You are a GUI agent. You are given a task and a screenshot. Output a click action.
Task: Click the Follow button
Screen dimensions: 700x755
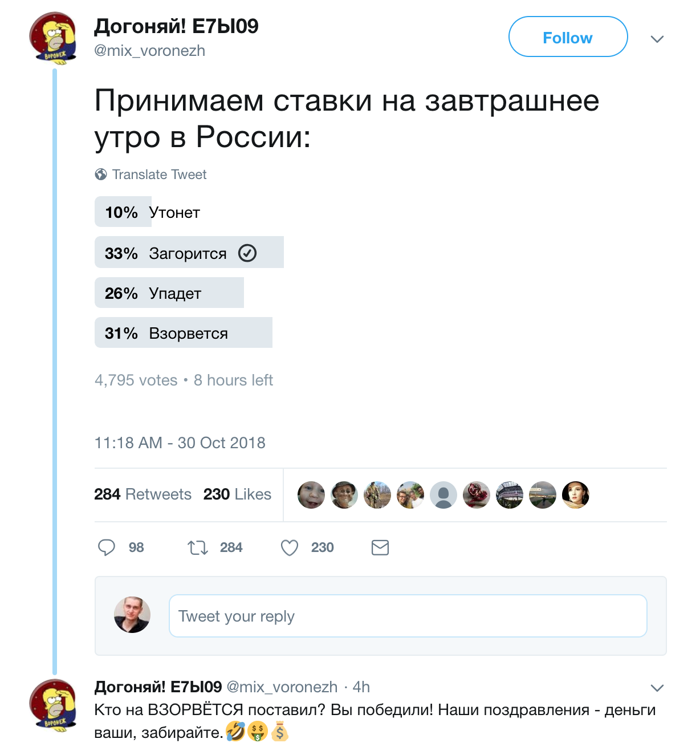pyautogui.click(x=568, y=36)
